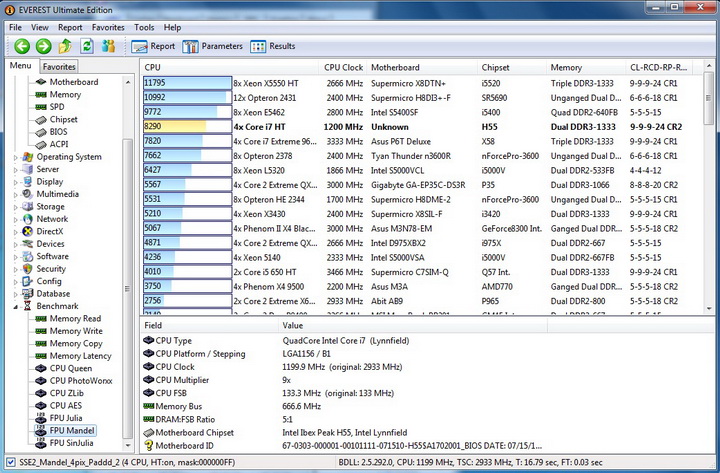
Task: Click the Value column header
Action: click(x=412, y=326)
